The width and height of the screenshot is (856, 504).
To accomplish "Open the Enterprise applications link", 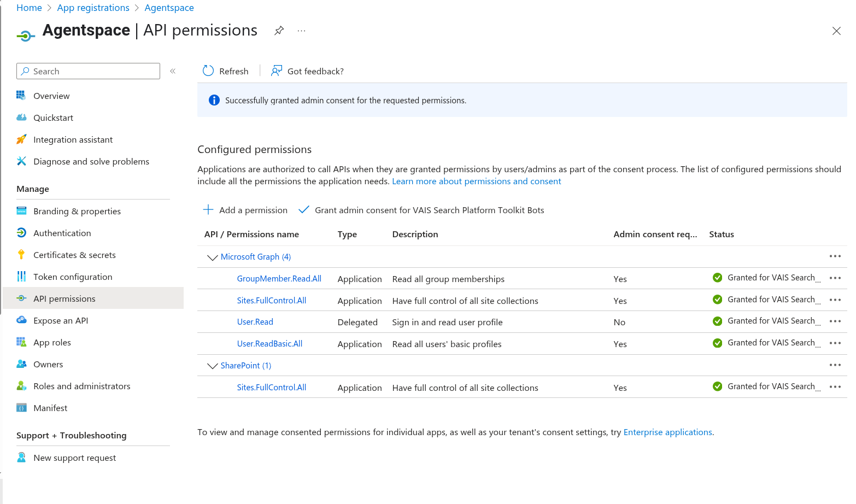I will pyautogui.click(x=667, y=432).
